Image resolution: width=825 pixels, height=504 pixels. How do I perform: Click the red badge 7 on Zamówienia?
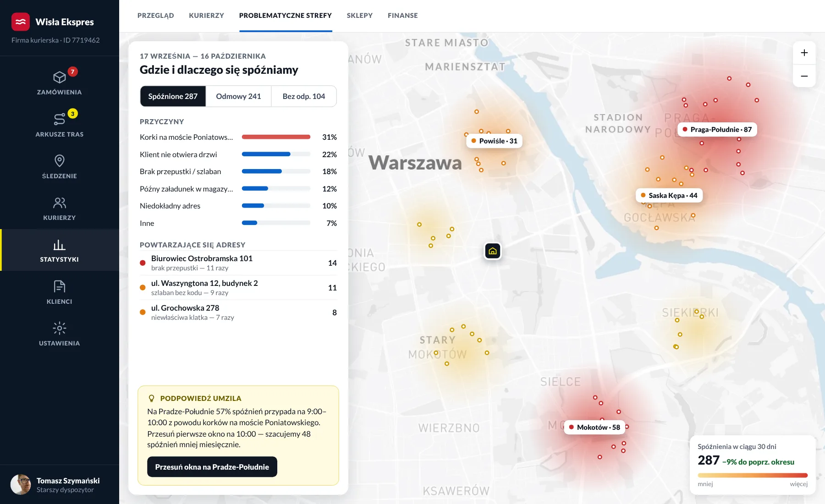(72, 71)
